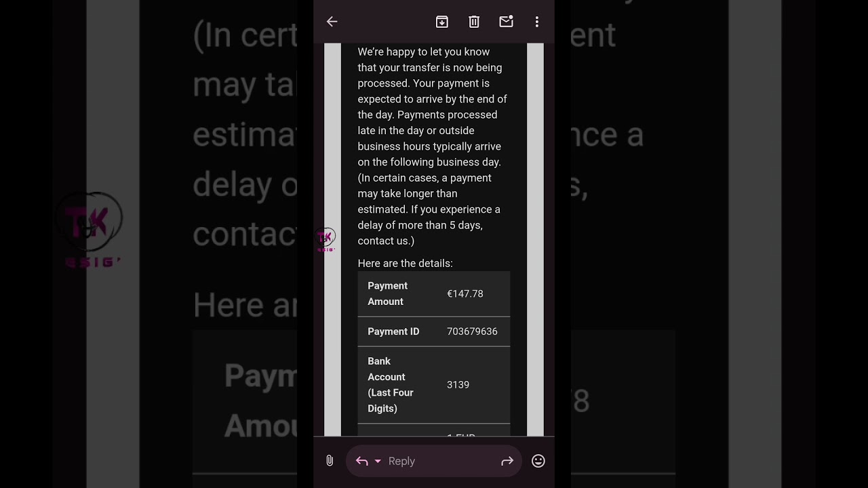Attach a file with paperclip icon
This screenshot has width=868, height=488.
point(330,461)
